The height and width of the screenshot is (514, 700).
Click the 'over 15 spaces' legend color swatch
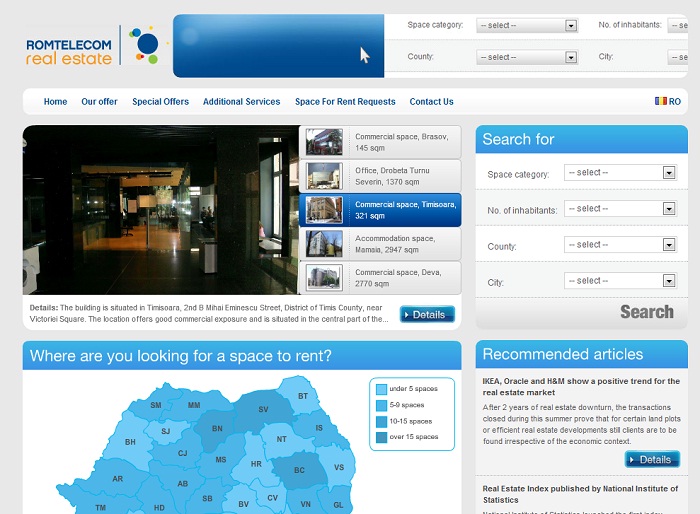tap(381, 437)
